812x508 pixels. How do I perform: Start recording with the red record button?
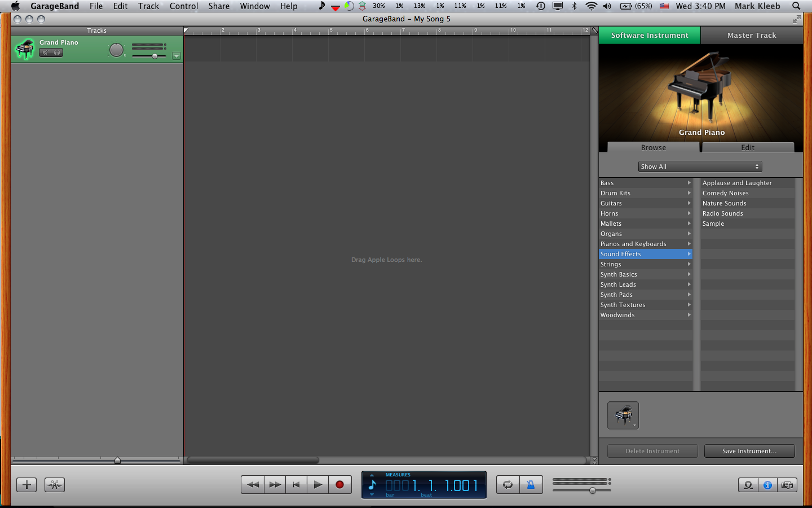339,485
